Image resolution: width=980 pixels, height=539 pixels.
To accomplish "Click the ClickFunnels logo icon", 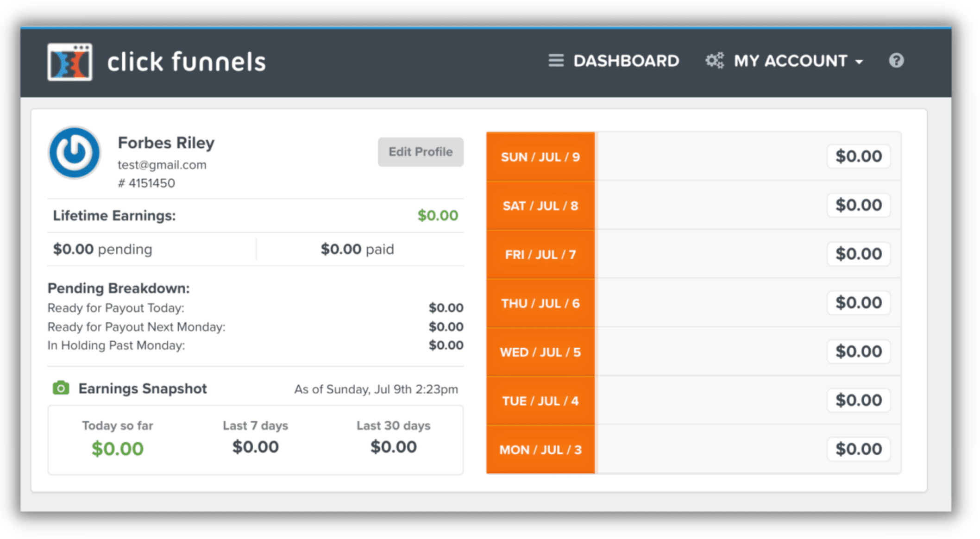I will pos(69,62).
